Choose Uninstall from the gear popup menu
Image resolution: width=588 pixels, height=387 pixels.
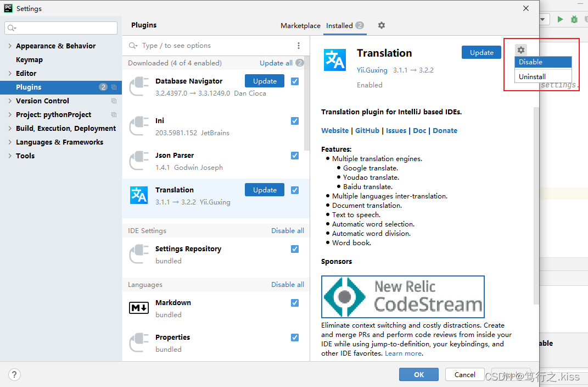tap(543, 76)
